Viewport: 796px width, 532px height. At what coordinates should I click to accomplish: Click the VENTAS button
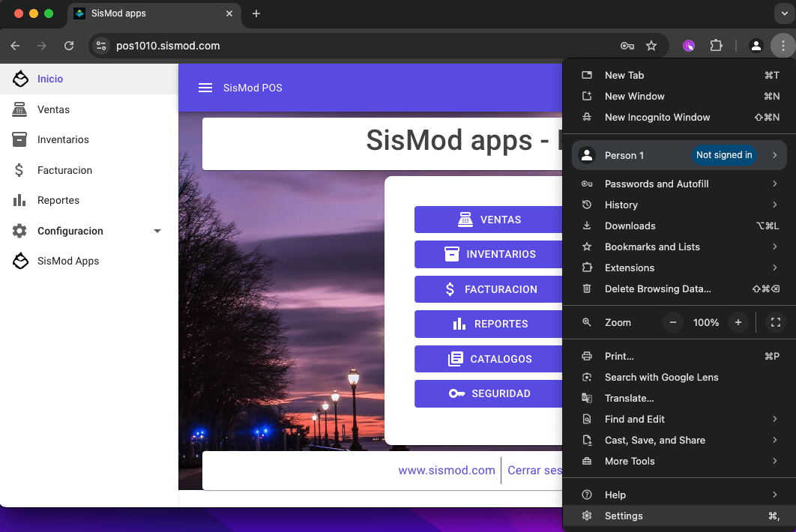489,220
